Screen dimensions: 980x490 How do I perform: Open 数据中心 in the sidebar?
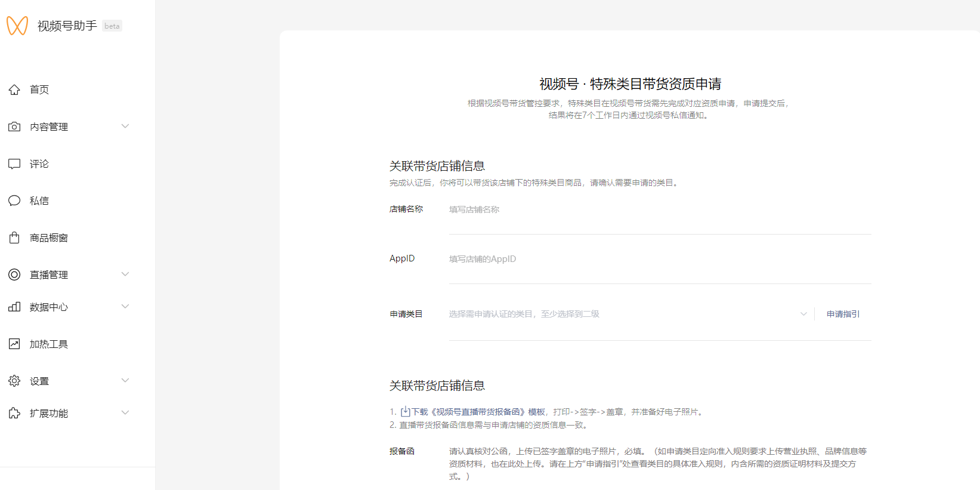tap(49, 307)
